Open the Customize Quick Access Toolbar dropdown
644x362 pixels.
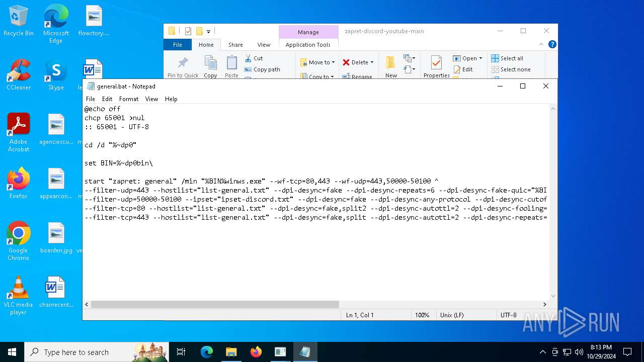click(208, 31)
